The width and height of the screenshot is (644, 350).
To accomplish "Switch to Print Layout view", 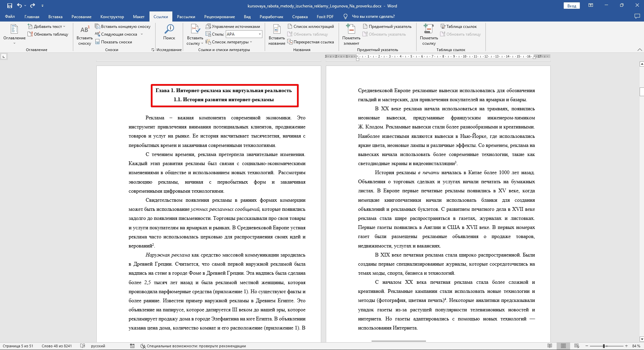I will coord(563,346).
